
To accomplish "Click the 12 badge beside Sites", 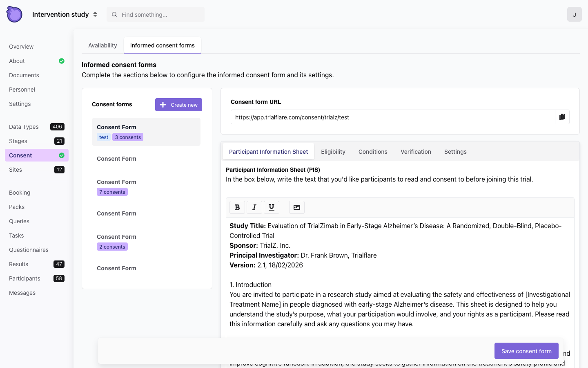I will click(59, 170).
